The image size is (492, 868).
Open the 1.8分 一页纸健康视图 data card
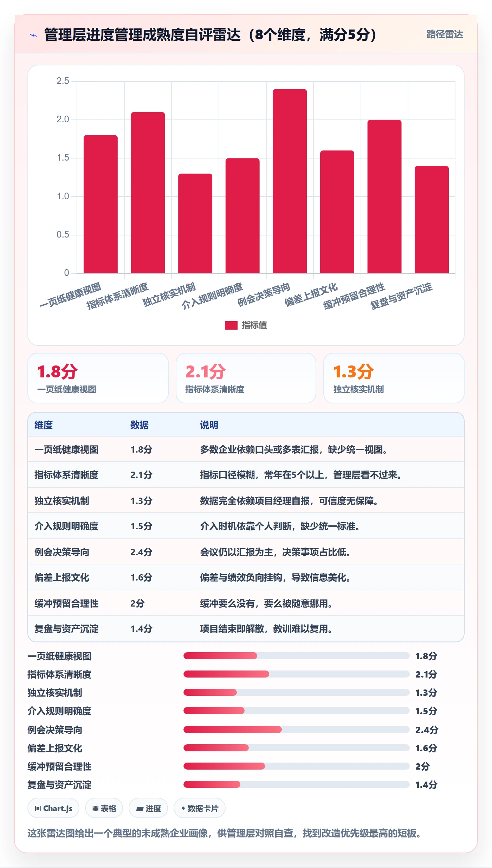[x=98, y=378]
